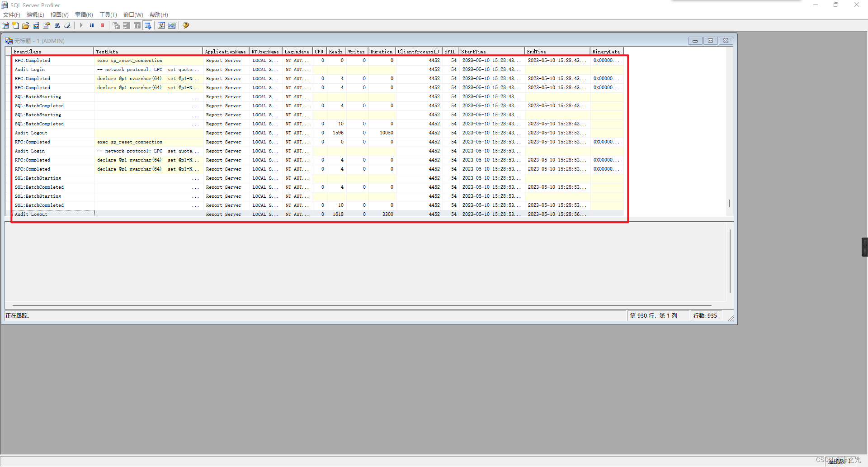Click the detail pane horizontal scrollbar
The width and height of the screenshot is (868, 467).
(x=362, y=305)
